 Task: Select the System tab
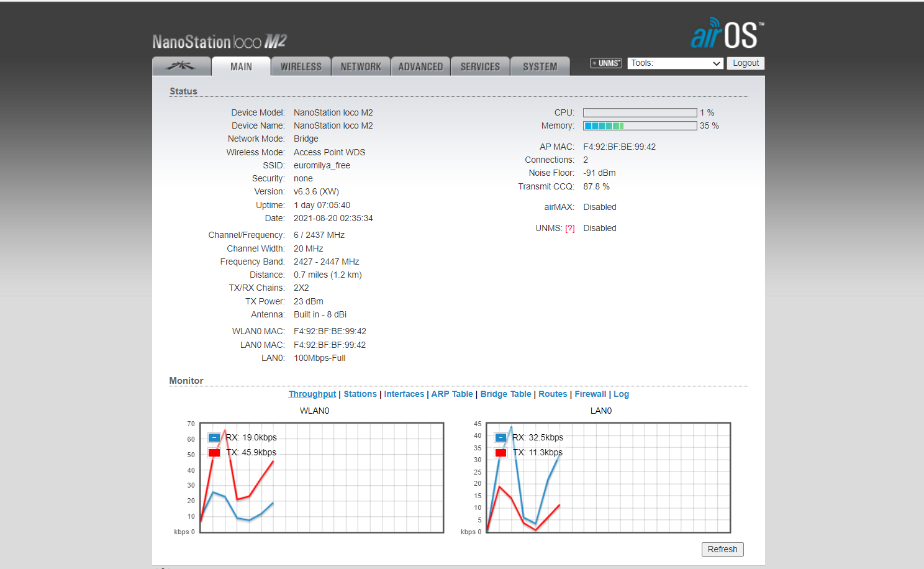point(540,66)
